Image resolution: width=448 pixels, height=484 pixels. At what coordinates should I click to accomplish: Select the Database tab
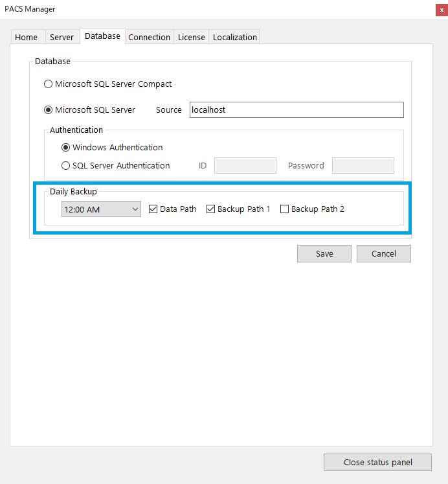click(102, 36)
